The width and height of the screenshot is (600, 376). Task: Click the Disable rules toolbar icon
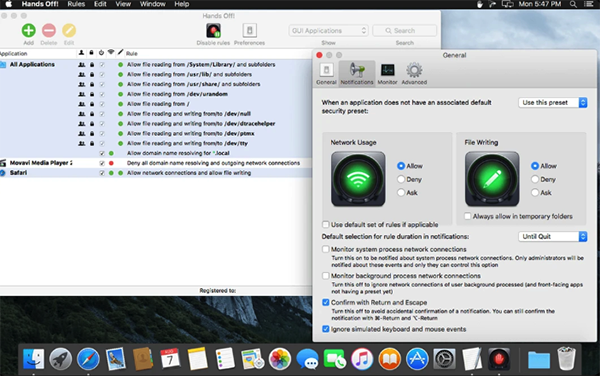coord(213,30)
